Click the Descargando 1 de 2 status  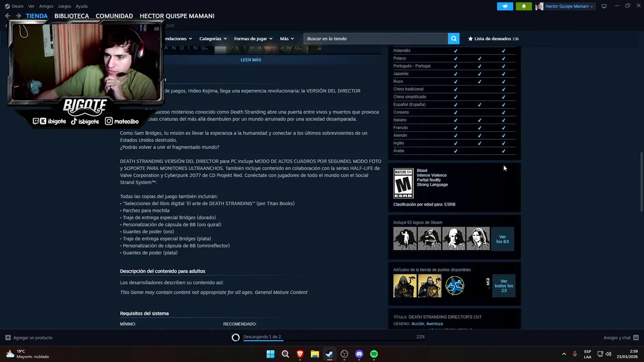[x=262, y=337]
